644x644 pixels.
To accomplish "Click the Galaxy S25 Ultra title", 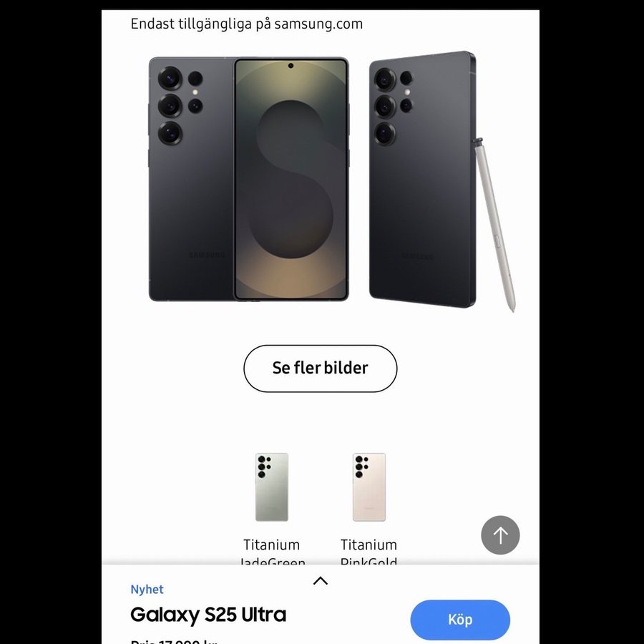I will point(208,615).
